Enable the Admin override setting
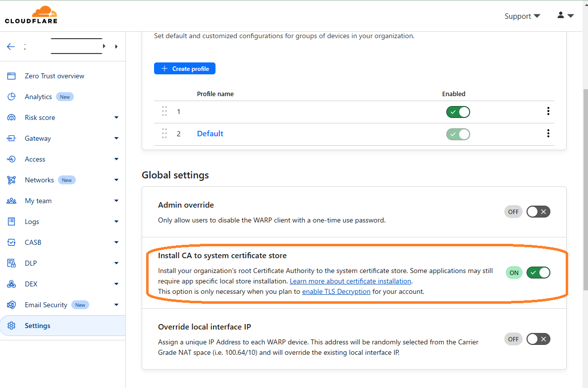588x388 pixels. (x=538, y=212)
